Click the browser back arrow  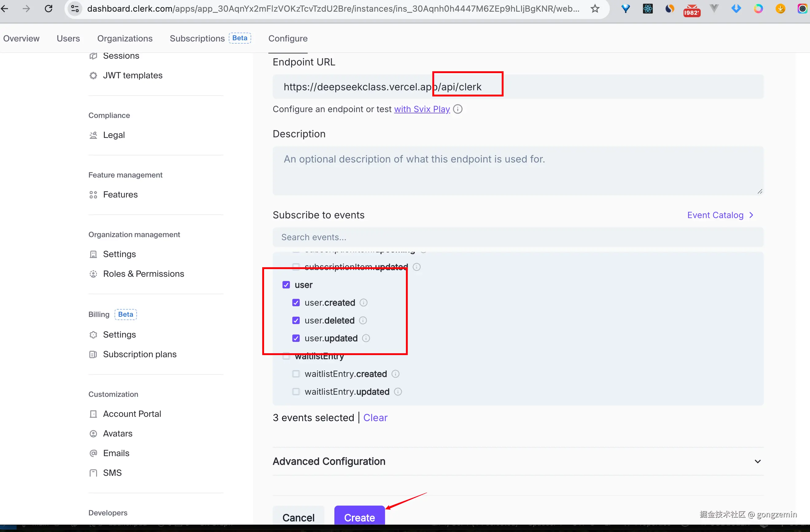click(5, 9)
